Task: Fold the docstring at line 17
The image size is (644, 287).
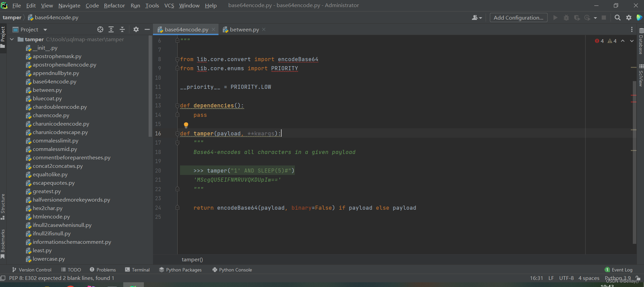Action: (x=177, y=143)
